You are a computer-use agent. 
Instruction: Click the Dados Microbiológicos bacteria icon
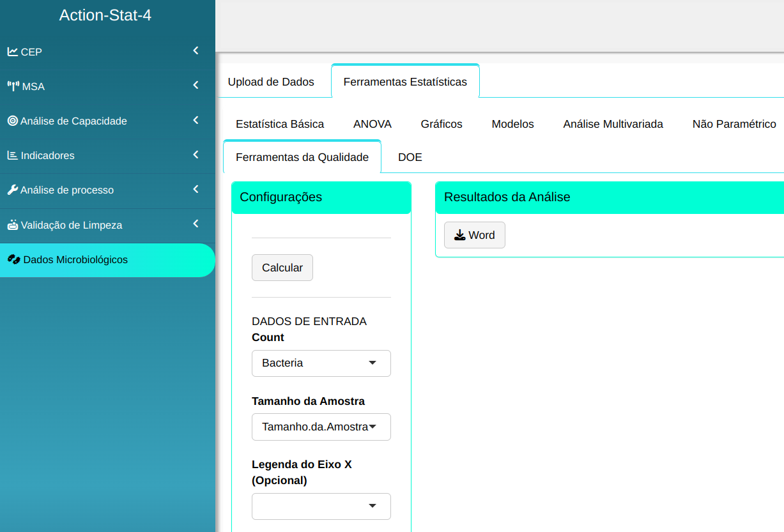14,259
